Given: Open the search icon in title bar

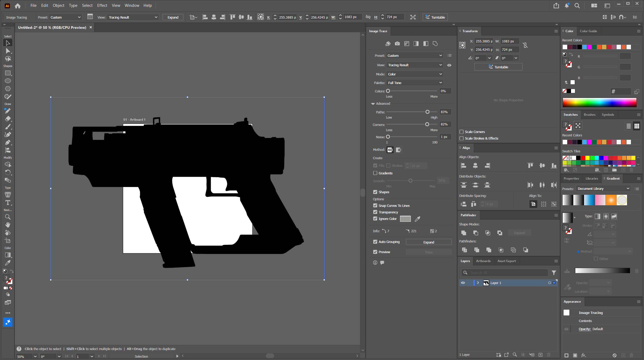Looking at the screenshot, I should 577,5.
